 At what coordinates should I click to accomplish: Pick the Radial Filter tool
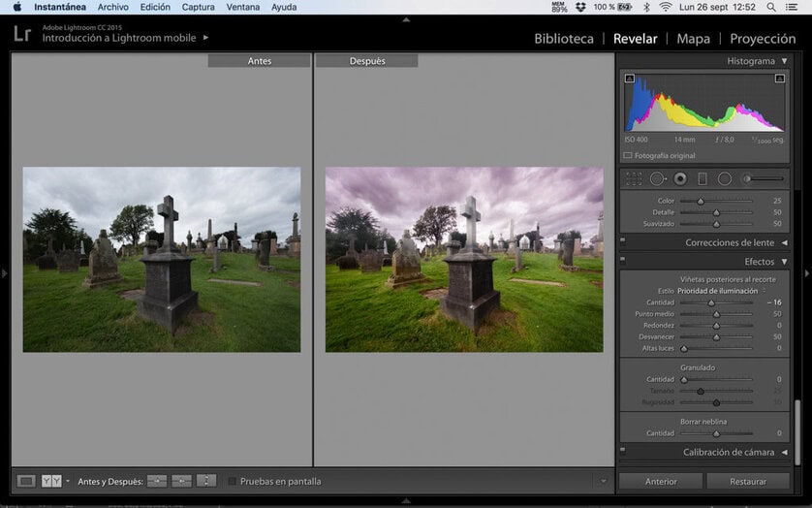coord(725,178)
